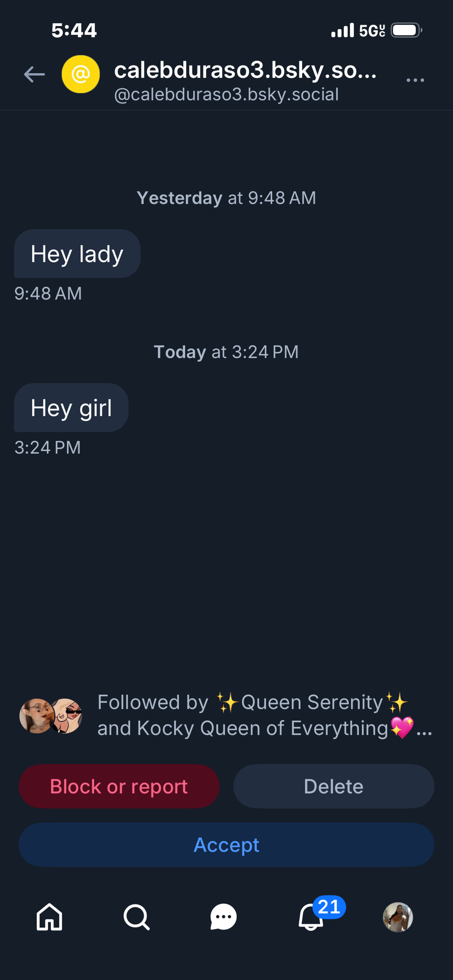
Task: Open Notifications bell with 21 badge
Action: point(311,917)
